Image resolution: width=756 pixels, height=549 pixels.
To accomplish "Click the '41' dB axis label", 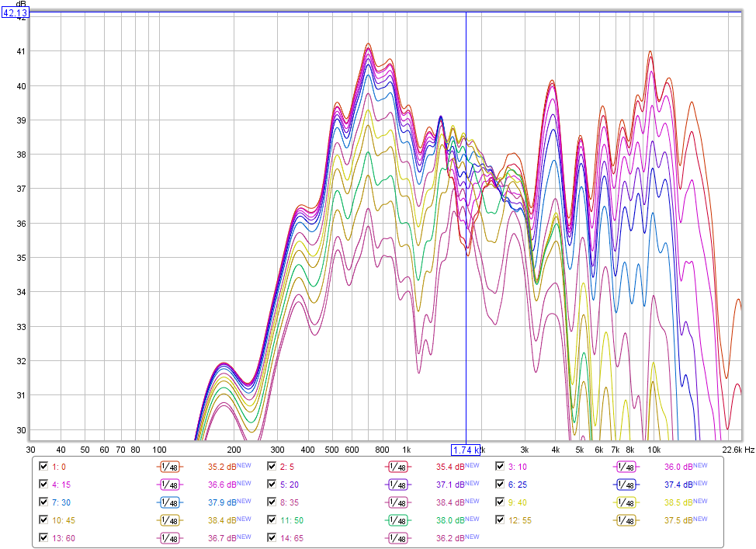I will pyautogui.click(x=21, y=51).
